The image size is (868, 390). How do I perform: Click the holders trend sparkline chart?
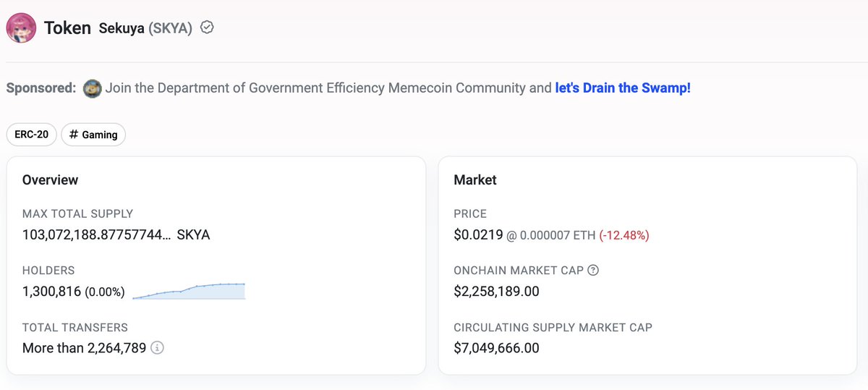point(189,291)
